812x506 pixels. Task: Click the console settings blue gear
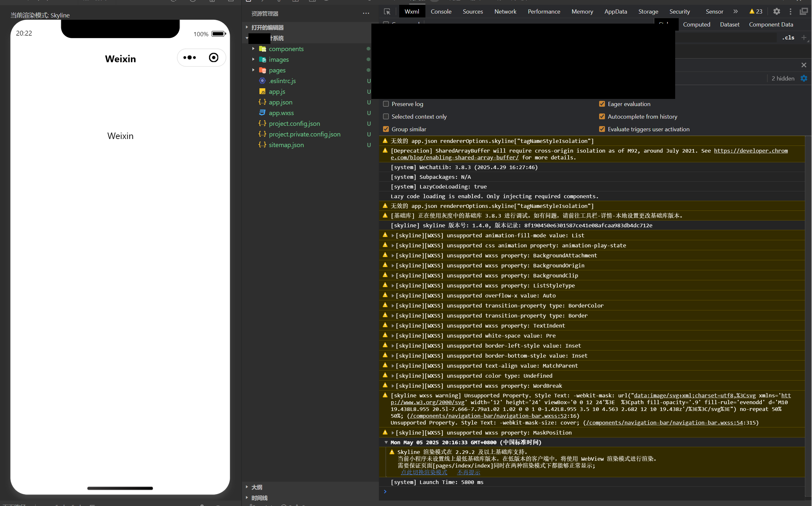pos(804,78)
